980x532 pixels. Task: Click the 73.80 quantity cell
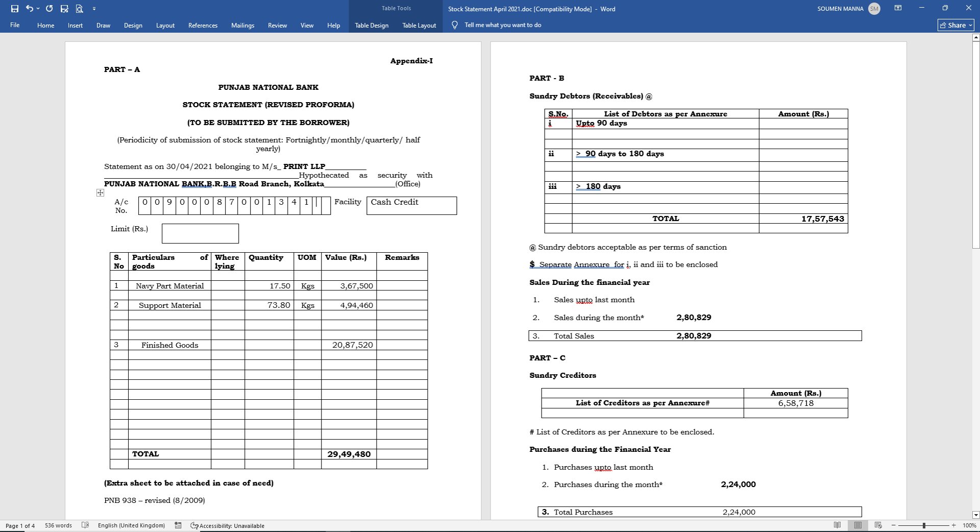tap(269, 305)
